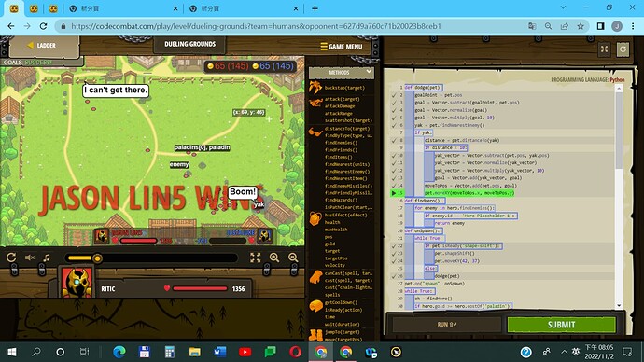
Task: Open Opera from the taskbar
Action: (295, 352)
